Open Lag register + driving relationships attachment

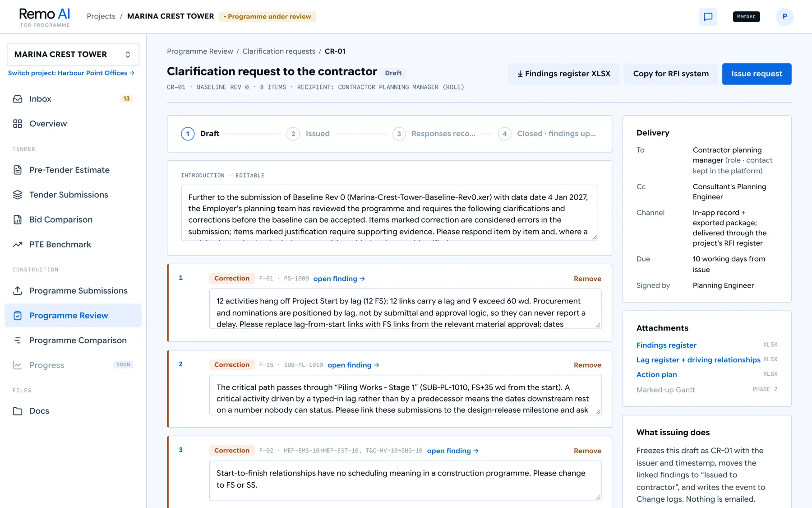click(698, 360)
